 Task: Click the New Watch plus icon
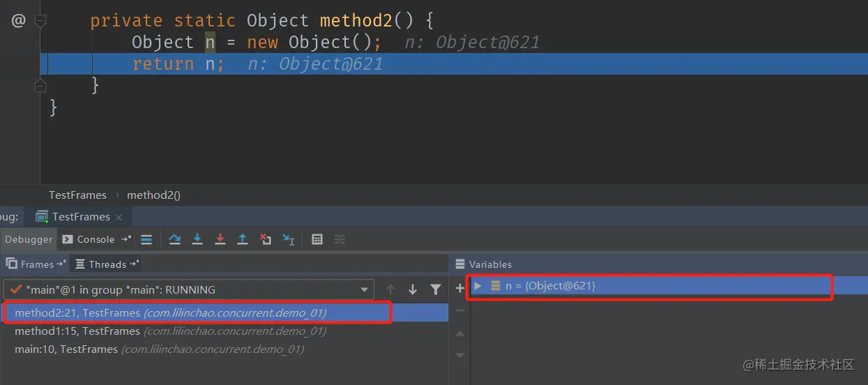point(459,288)
